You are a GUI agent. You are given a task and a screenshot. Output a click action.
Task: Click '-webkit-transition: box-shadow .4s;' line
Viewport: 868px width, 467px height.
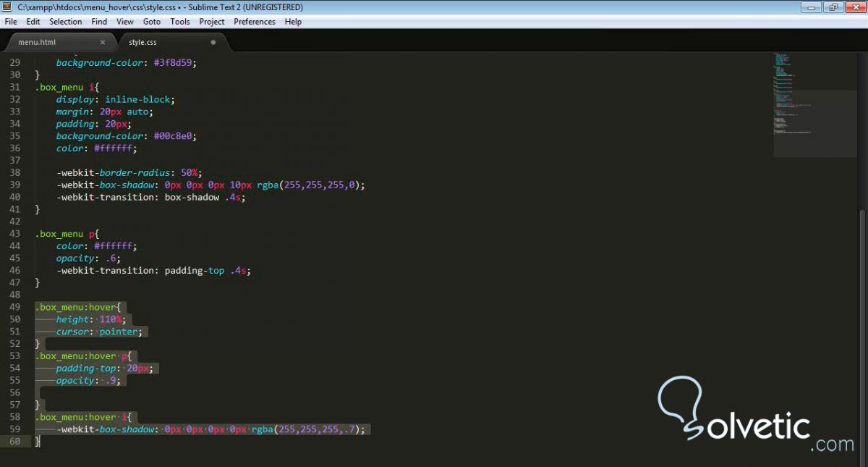150,197
